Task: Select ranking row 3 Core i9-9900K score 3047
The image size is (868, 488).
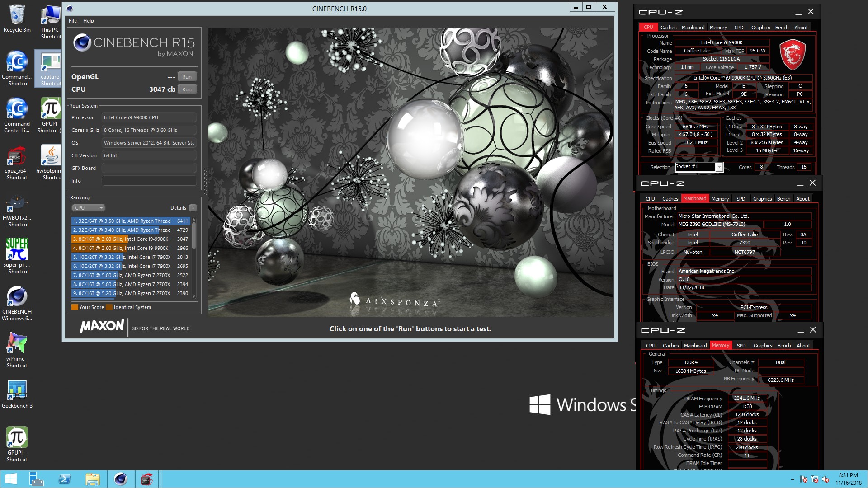Action: [130, 239]
